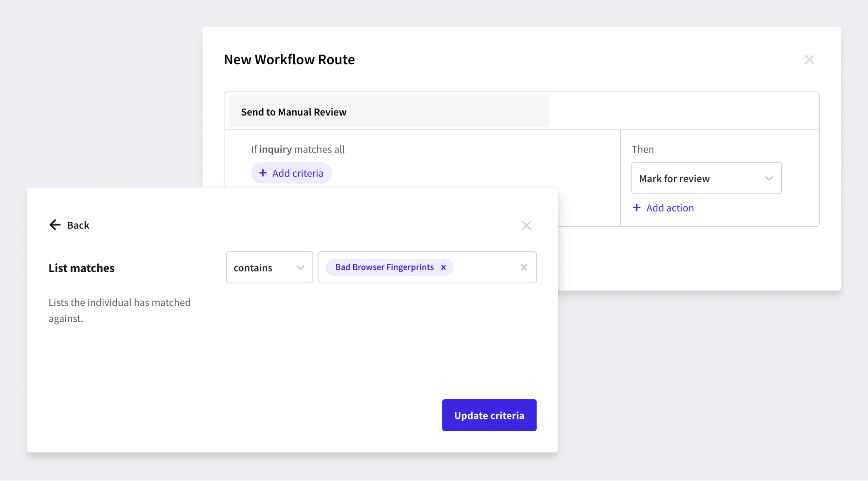Select the Bad Browser Fingerprints chip
The width and height of the screenshot is (868, 481).
[384, 267]
